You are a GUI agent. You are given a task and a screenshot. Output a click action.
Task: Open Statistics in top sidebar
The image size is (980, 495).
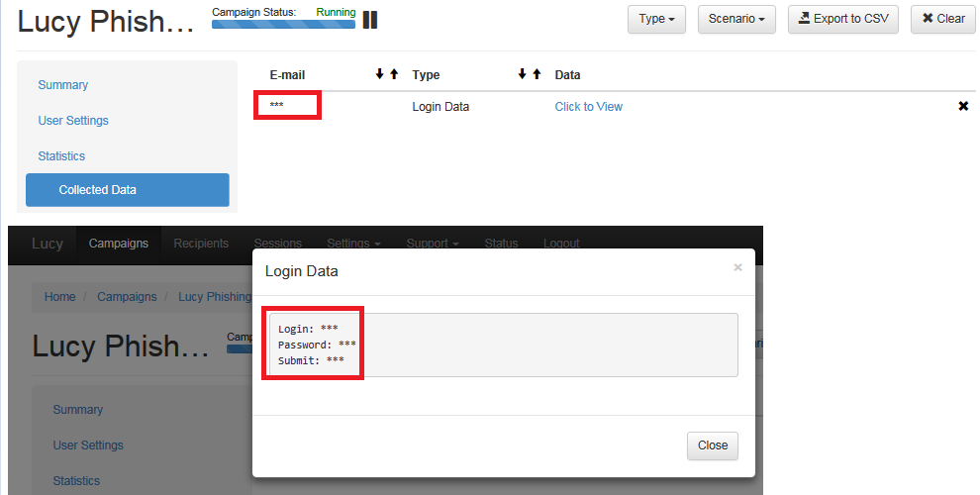point(61,156)
